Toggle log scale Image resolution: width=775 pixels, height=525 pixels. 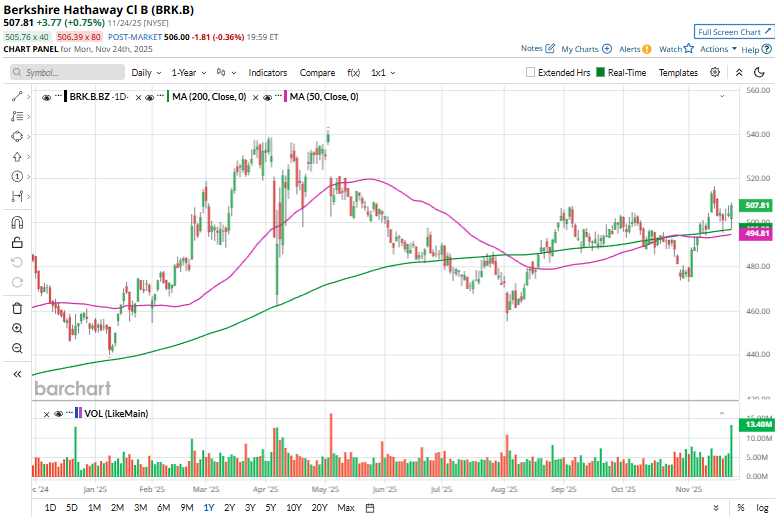(762, 508)
